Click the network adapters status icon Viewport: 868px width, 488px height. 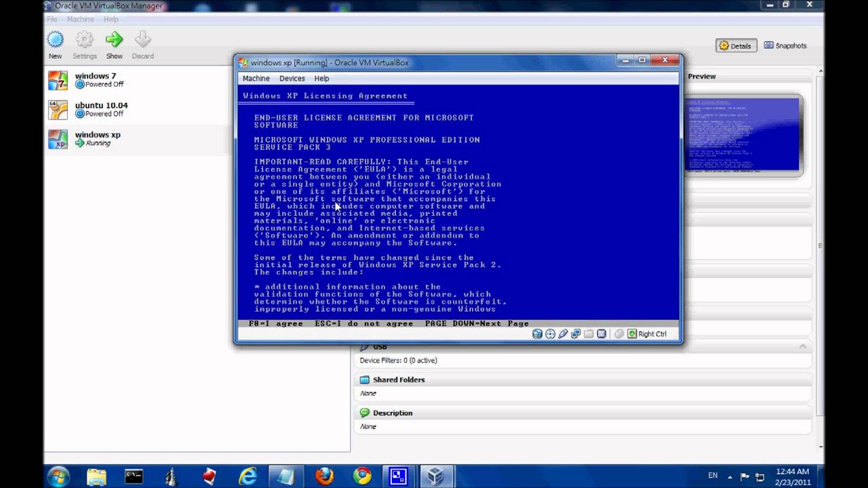(576, 333)
